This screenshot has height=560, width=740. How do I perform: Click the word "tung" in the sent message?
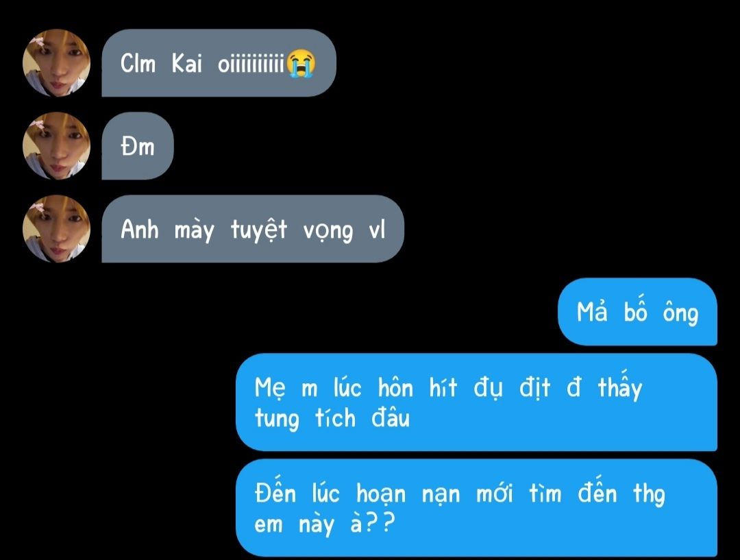pyautogui.click(x=277, y=419)
